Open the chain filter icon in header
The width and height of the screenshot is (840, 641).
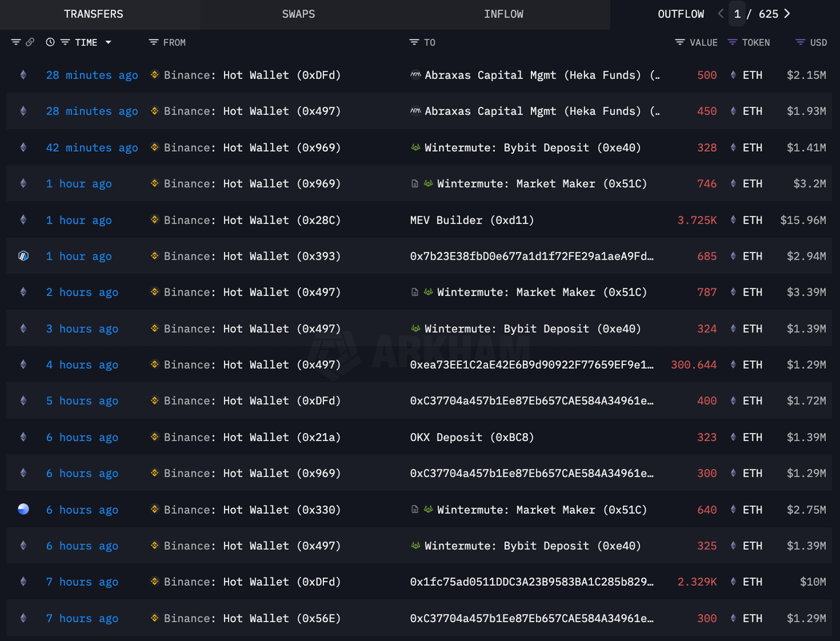tap(16, 43)
